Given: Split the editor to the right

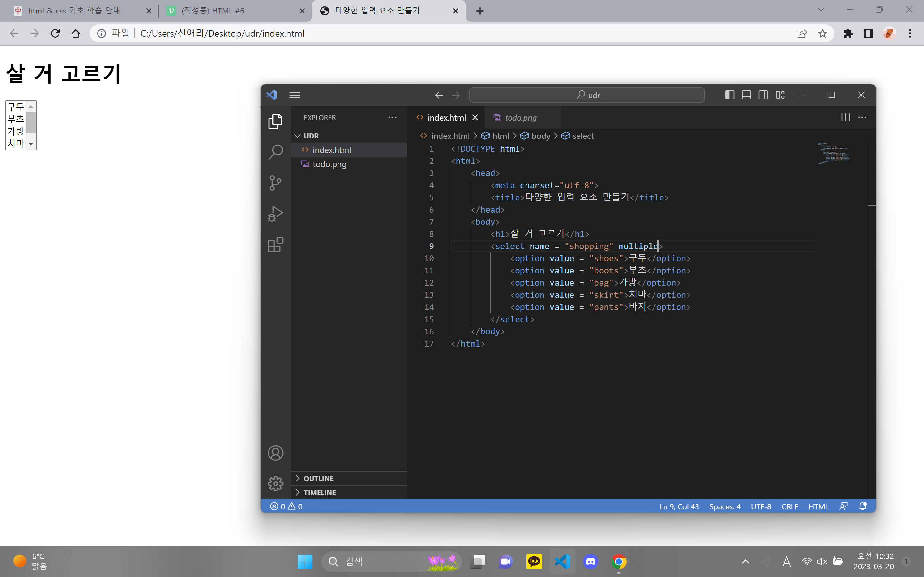Looking at the screenshot, I should pos(845,117).
